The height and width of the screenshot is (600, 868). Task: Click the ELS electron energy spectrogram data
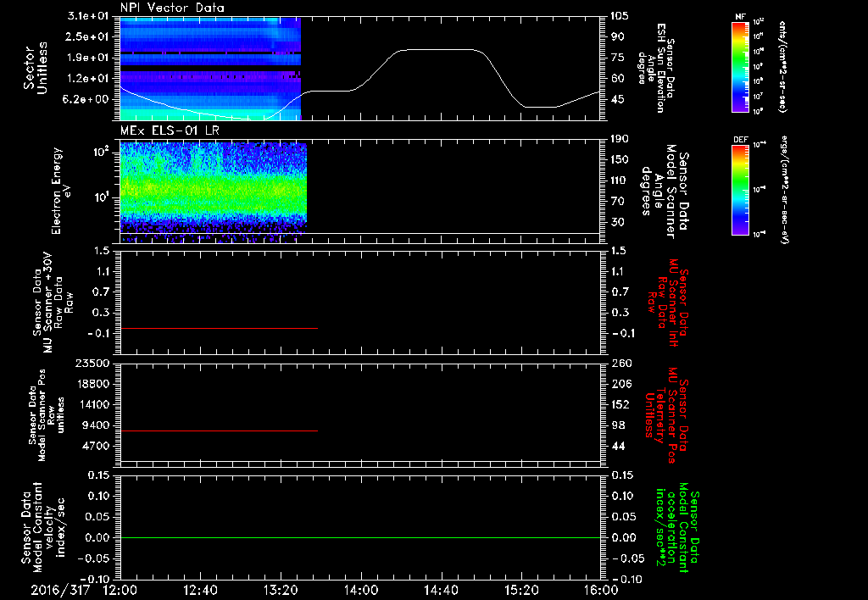[x=213, y=192]
